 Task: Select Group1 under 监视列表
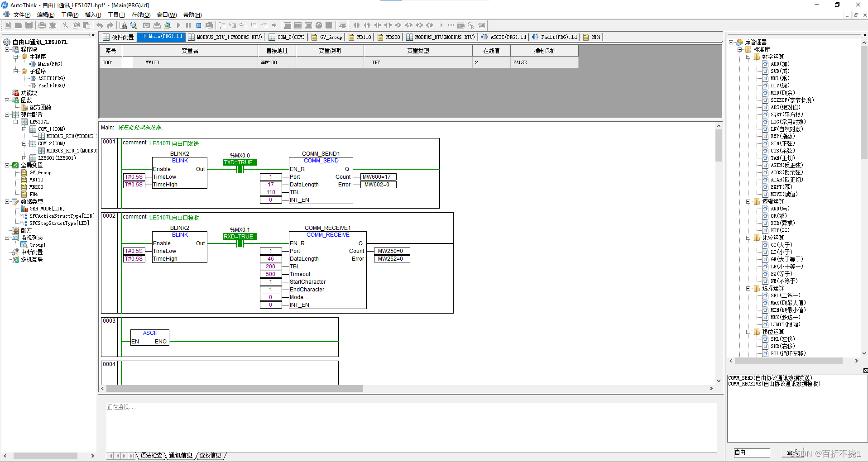tap(38, 245)
